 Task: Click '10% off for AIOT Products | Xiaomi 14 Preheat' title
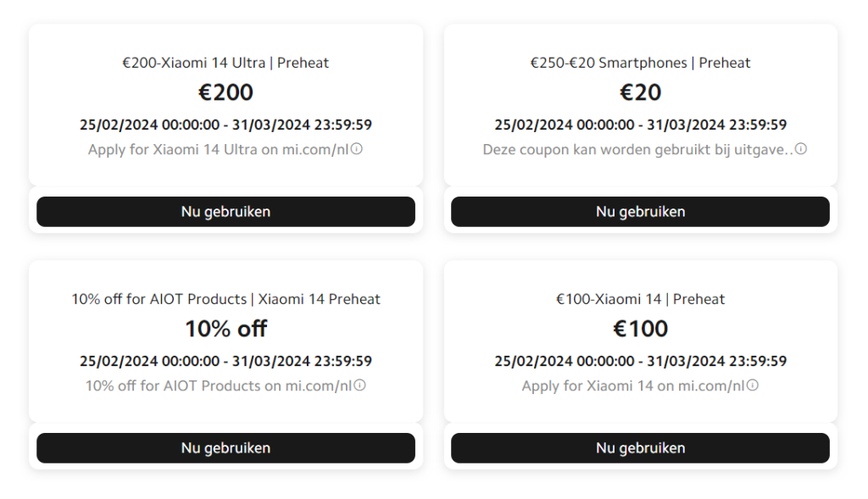coord(225,299)
